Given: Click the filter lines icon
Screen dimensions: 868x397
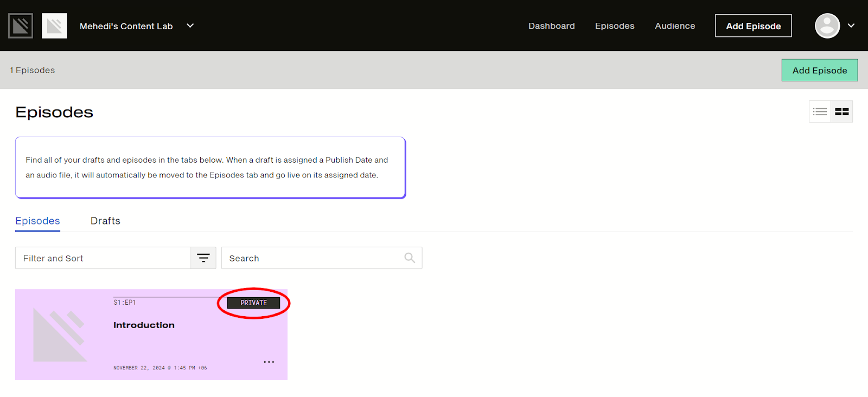Looking at the screenshot, I should click(203, 258).
